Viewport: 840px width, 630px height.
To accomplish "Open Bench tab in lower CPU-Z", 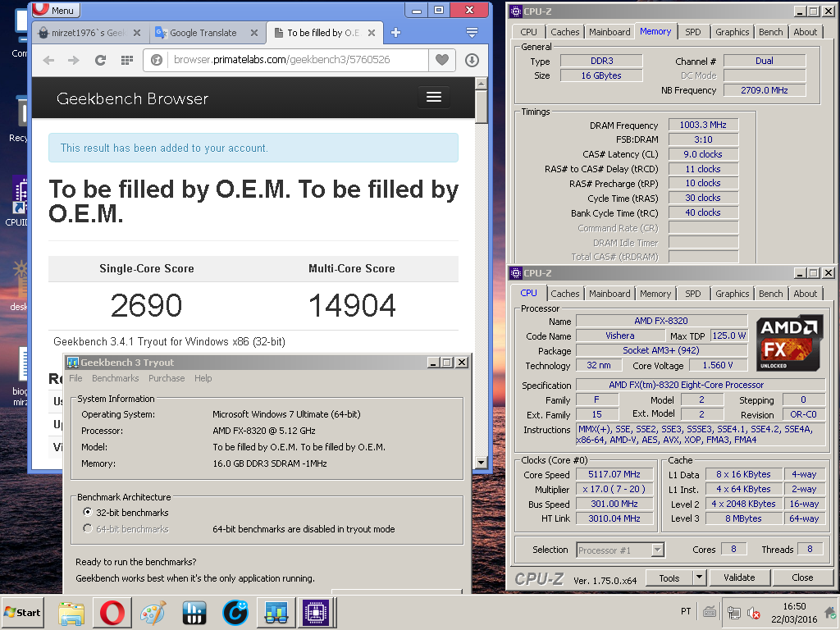I will click(770, 294).
